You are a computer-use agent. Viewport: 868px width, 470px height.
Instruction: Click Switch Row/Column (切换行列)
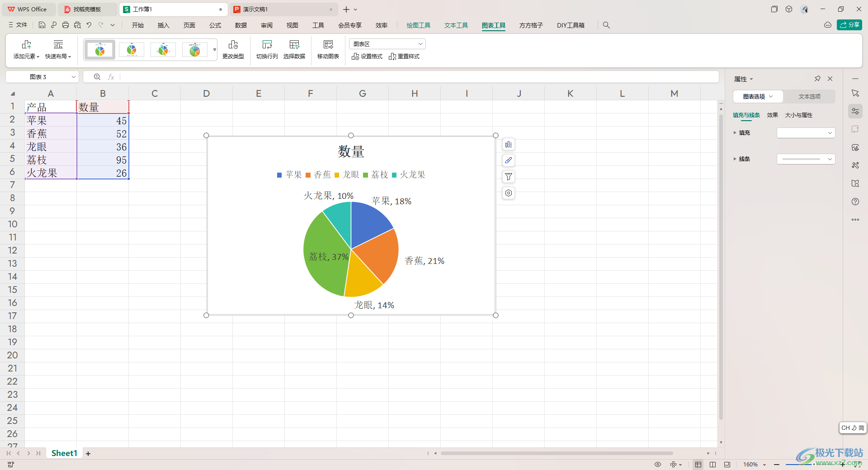(267, 50)
